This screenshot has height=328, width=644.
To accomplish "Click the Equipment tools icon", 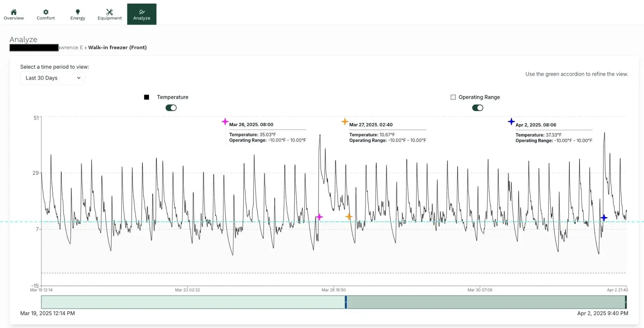I will click(110, 12).
